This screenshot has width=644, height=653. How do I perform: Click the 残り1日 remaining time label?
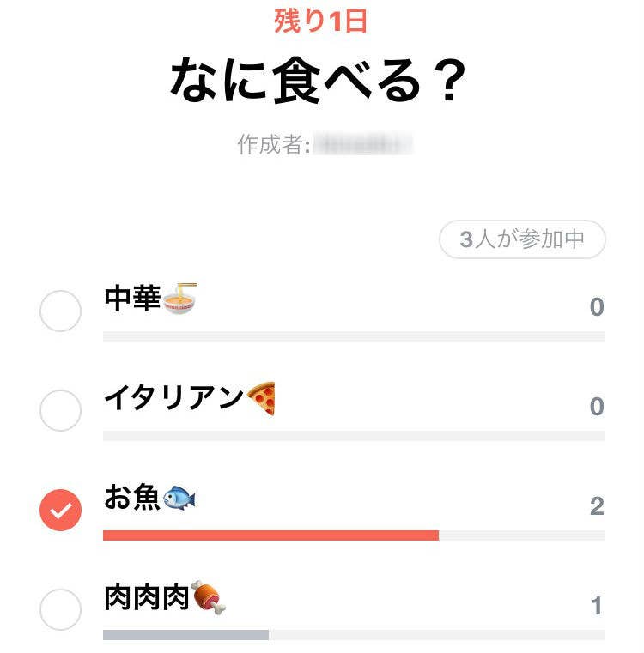pos(321,20)
